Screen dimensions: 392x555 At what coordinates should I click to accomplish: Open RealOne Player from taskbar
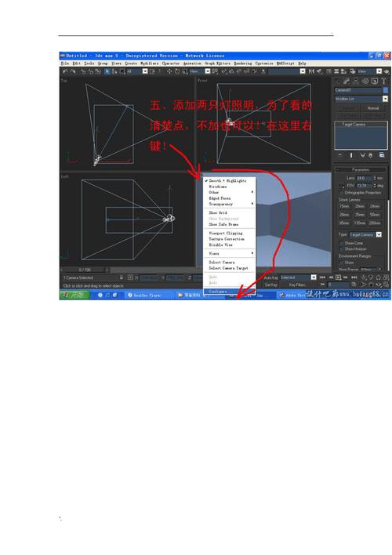(x=148, y=295)
